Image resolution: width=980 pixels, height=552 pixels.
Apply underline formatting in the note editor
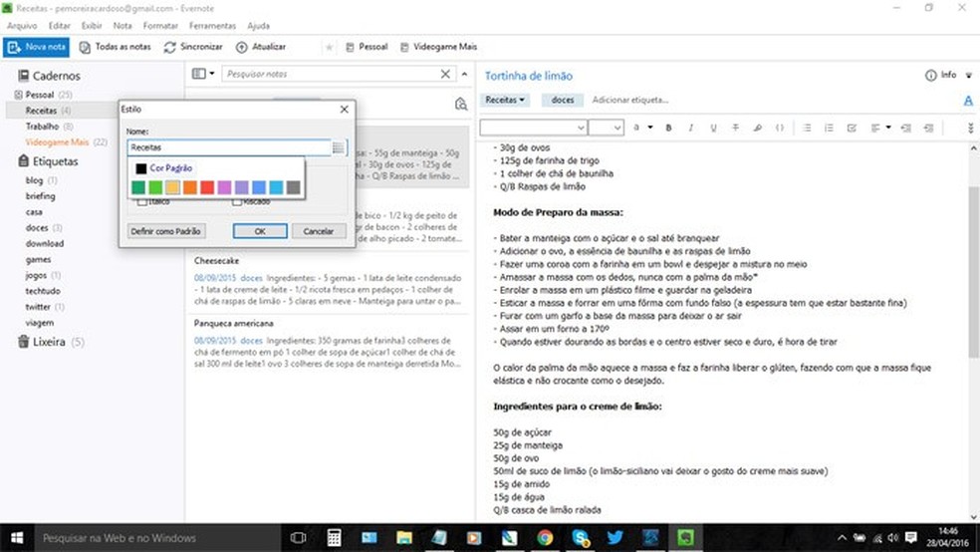(713, 128)
